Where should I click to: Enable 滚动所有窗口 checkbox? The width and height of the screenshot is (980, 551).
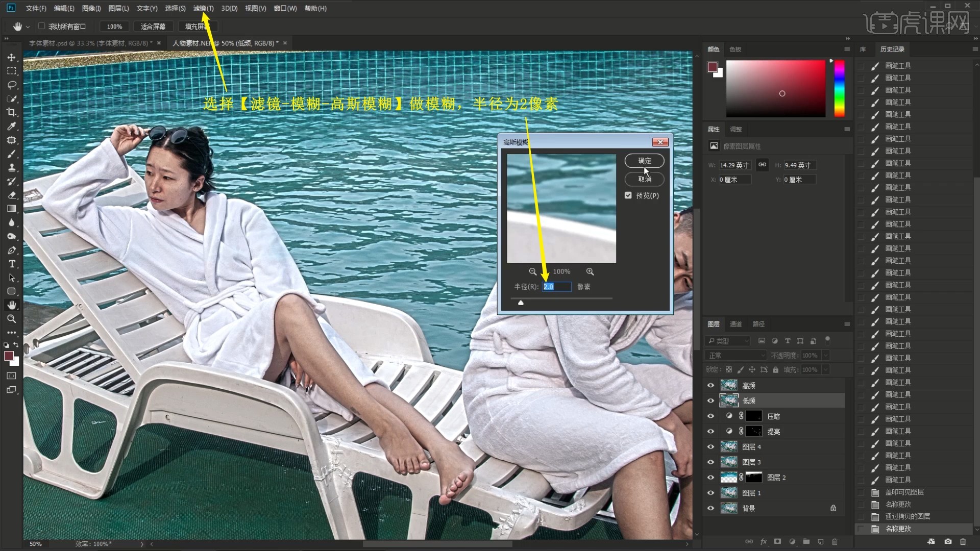click(x=42, y=26)
